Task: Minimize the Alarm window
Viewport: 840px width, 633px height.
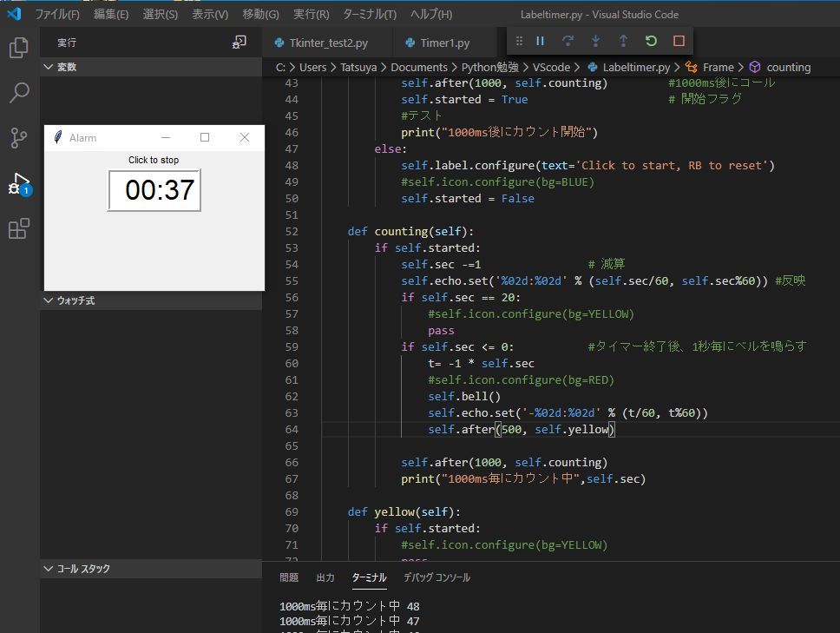Action: point(166,138)
